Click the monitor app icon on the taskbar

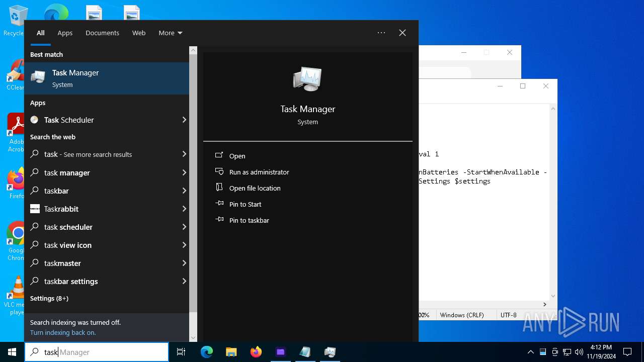pos(330,352)
